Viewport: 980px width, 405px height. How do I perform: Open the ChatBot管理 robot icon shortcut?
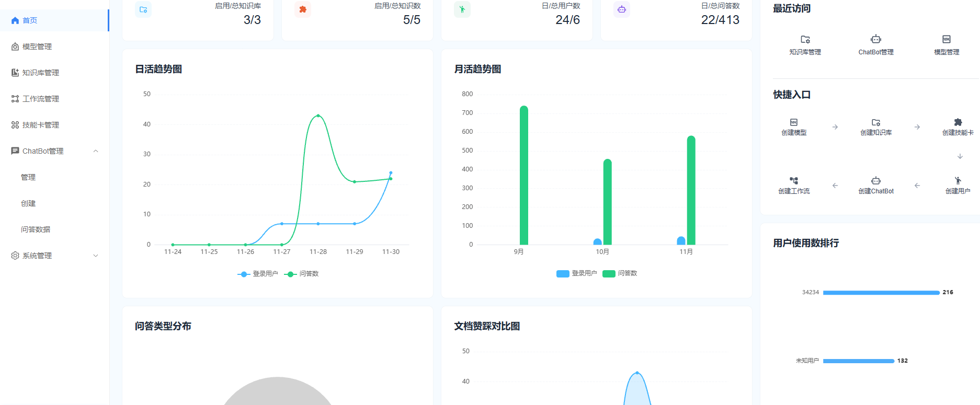[875, 40]
